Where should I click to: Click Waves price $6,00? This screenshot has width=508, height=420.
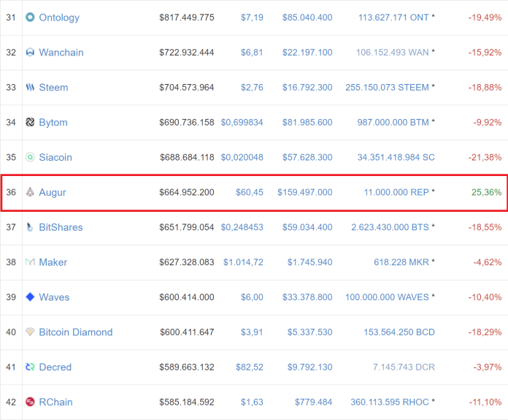(252, 297)
